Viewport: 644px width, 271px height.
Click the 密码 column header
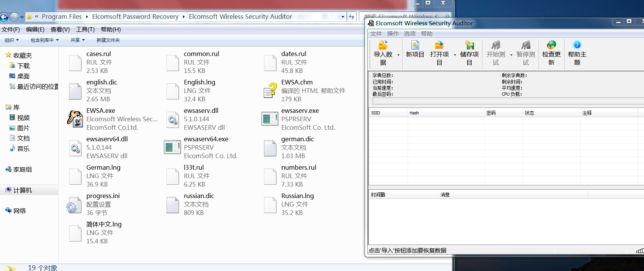pyautogui.click(x=504, y=113)
